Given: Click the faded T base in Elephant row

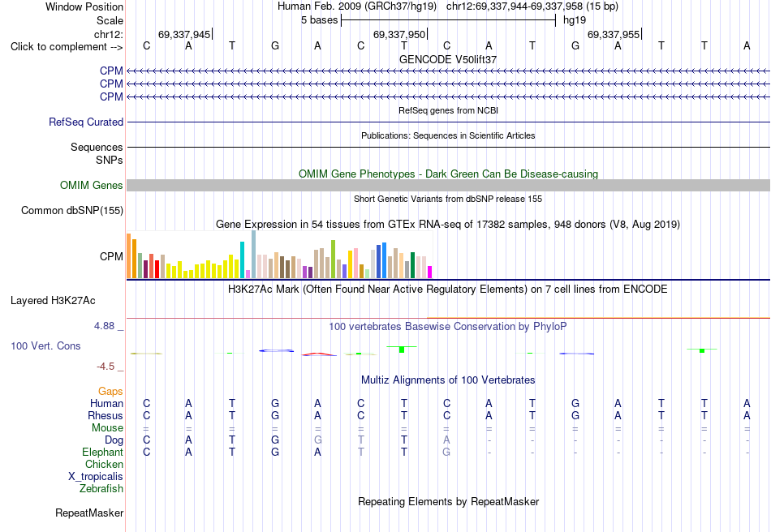Looking at the screenshot, I should point(361,453).
